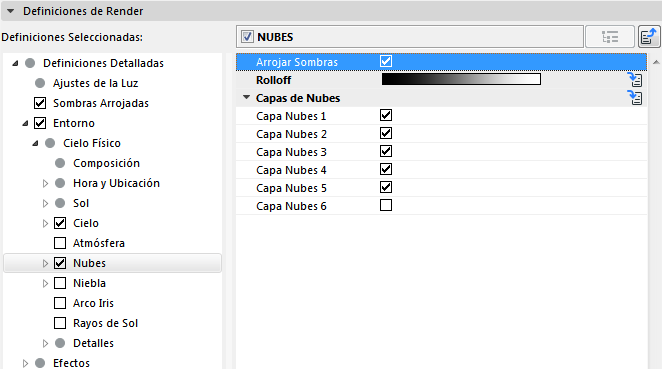
Task: Disable Capa Nubes 5 checkbox
Action: [386, 187]
